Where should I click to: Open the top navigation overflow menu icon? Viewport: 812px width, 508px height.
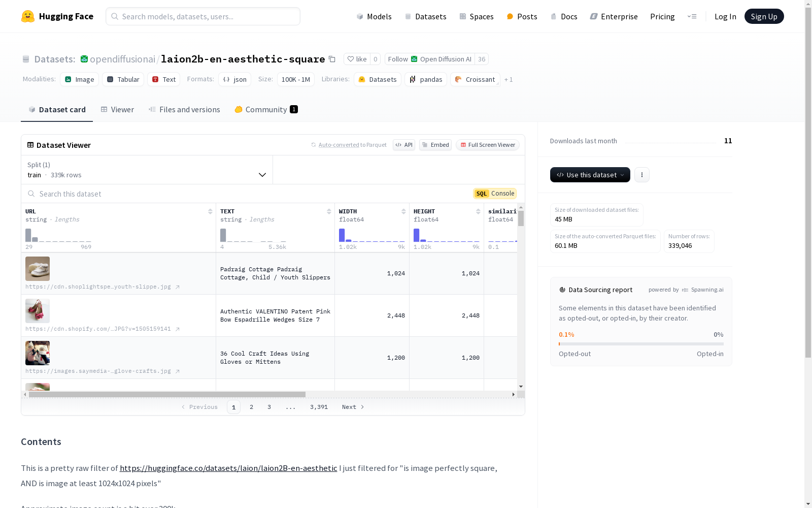point(692,16)
